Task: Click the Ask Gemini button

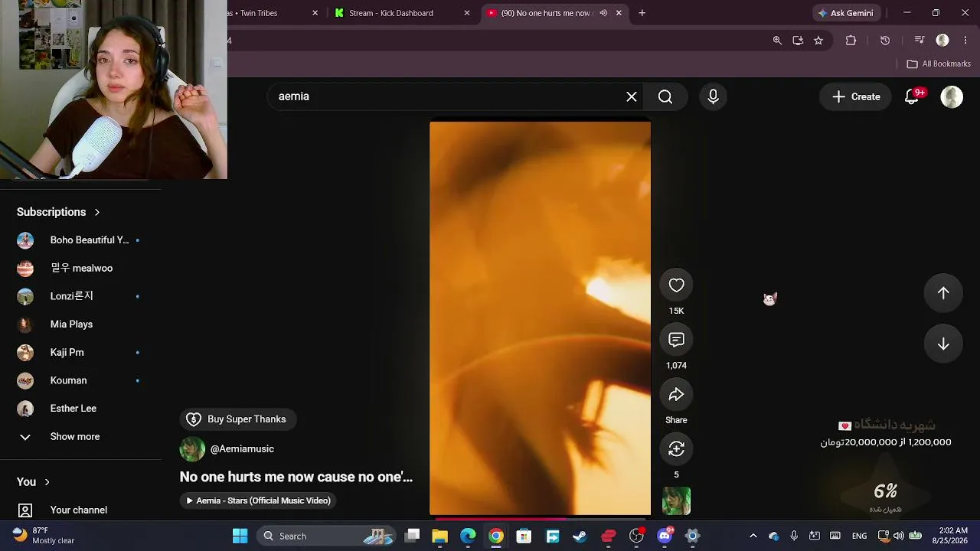Action: 845,13
